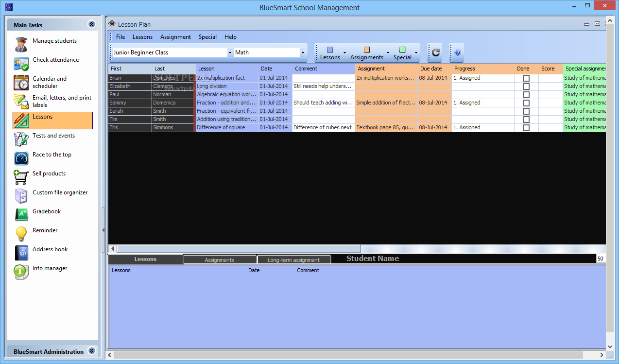619x364 pixels.
Task: Click the Special green square toolbar button
Action: [402, 53]
